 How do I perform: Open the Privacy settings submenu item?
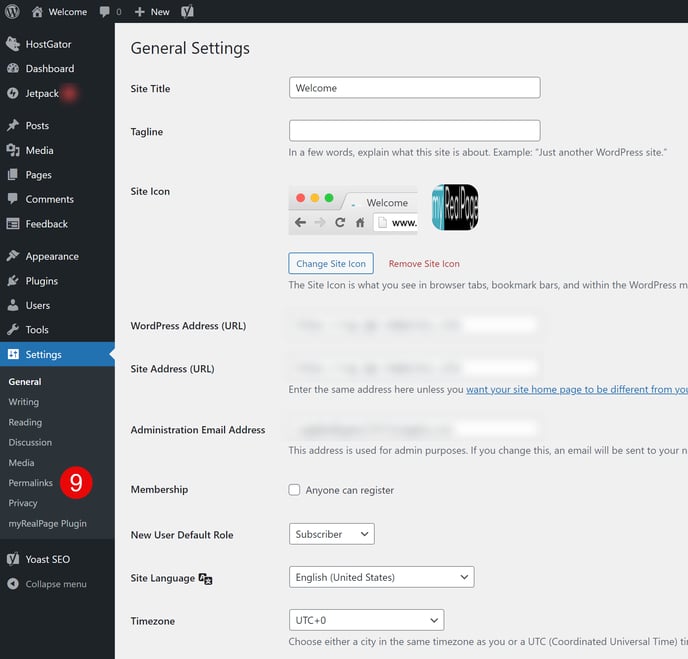point(23,503)
